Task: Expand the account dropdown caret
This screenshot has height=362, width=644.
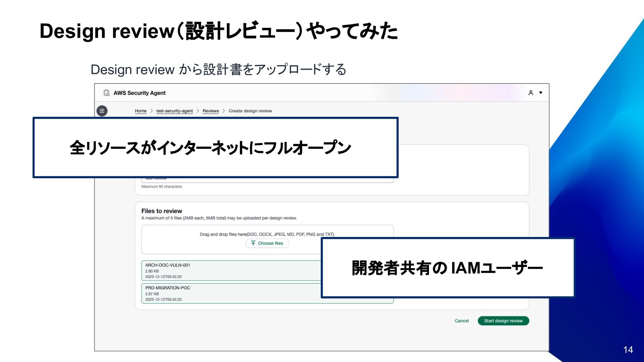Action: coord(541,93)
